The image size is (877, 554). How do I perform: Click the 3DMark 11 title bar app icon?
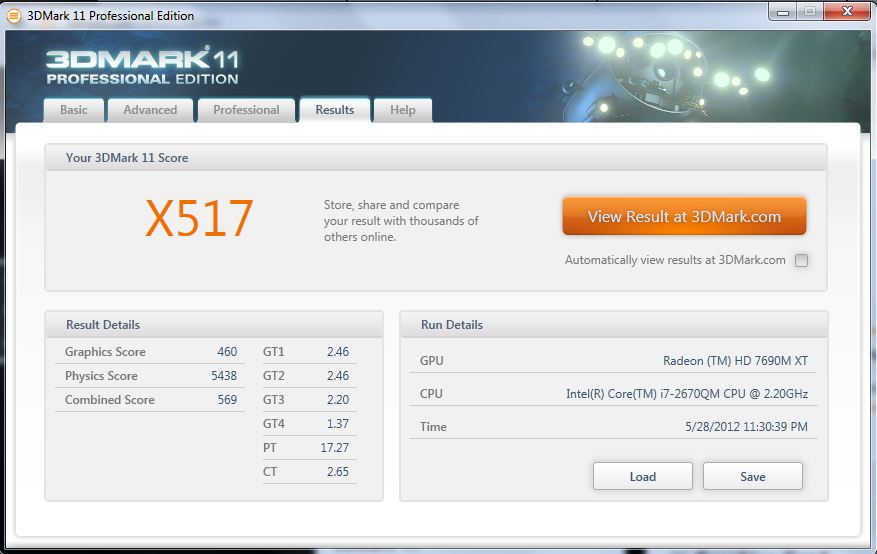click(x=14, y=16)
